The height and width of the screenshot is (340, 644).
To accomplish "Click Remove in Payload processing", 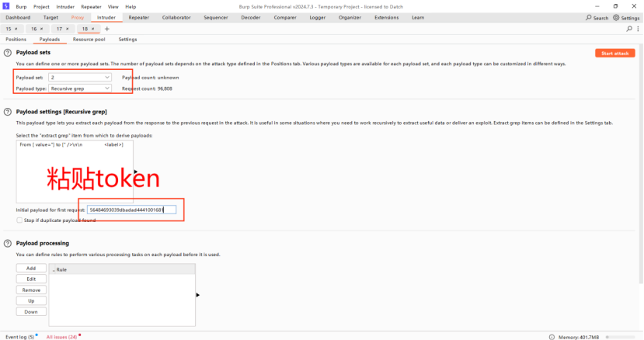I will click(31, 290).
